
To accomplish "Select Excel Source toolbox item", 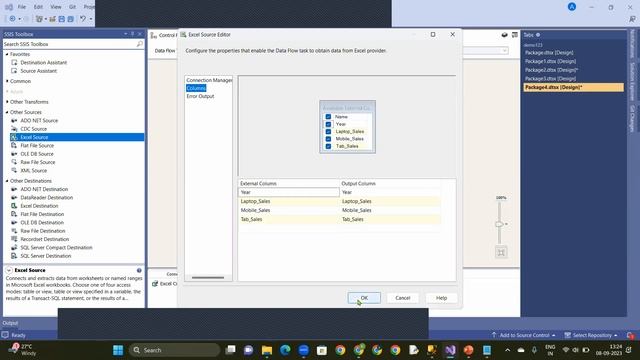I will [x=77, y=137].
